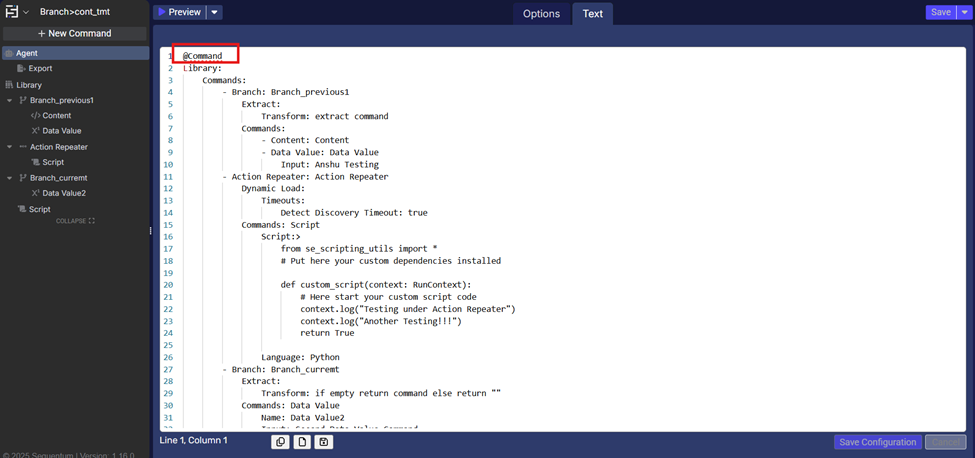975x458 pixels.
Task: Select the Data Value2 command
Action: click(x=64, y=193)
